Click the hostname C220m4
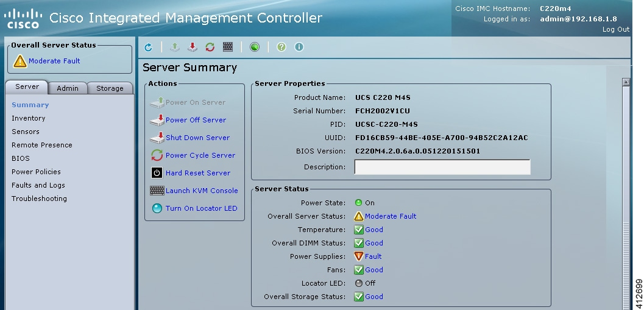 tap(555, 9)
